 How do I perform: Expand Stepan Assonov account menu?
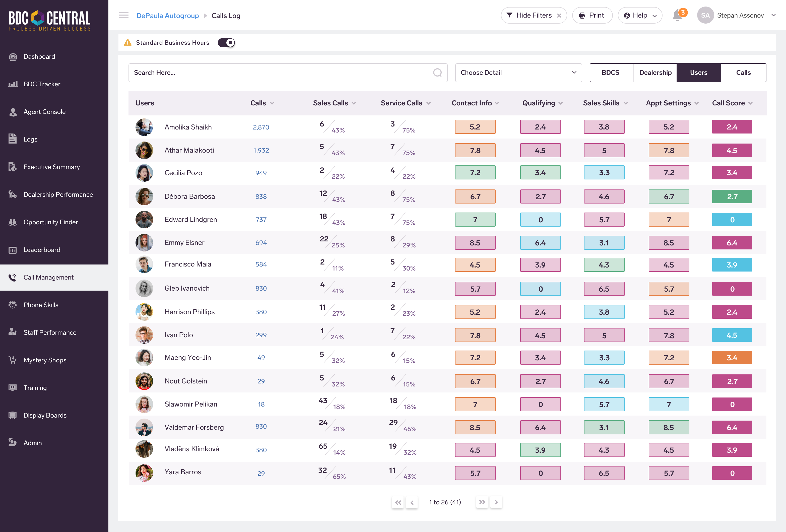[x=773, y=15]
